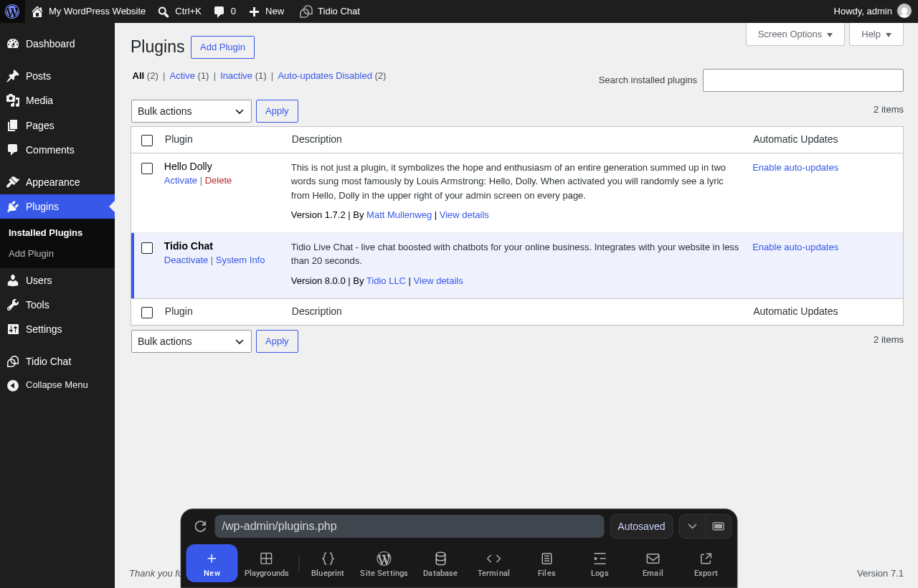Open the Media library sidebar item
918x588 pixels.
click(57, 100)
